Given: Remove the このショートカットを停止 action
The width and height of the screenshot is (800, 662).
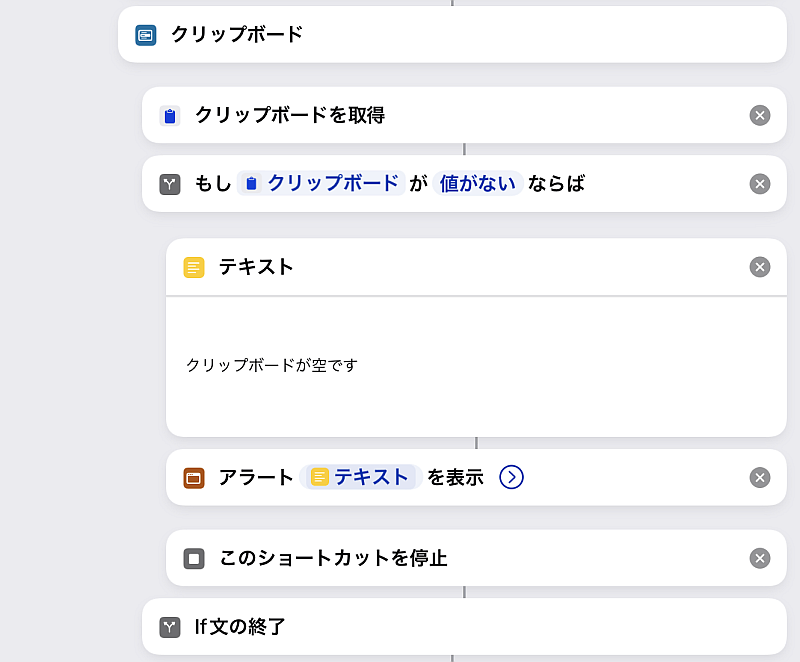Looking at the screenshot, I should coord(760,558).
